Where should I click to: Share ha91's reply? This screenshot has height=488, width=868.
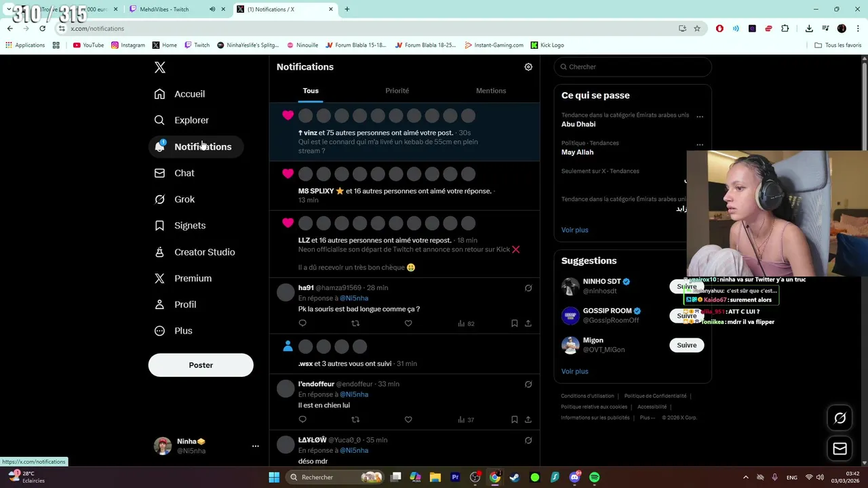(x=528, y=324)
